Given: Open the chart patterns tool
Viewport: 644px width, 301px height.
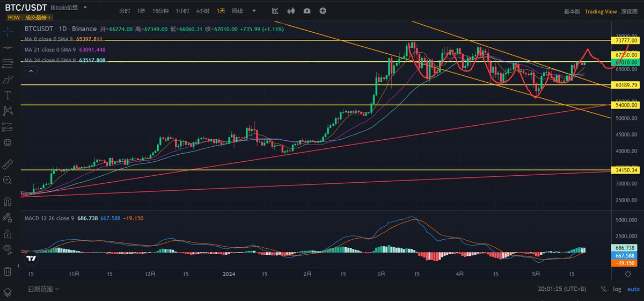Looking at the screenshot, I should (8, 111).
